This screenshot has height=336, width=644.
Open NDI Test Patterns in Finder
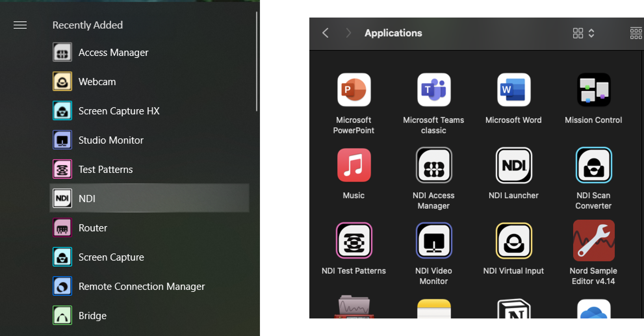coord(354,240)
